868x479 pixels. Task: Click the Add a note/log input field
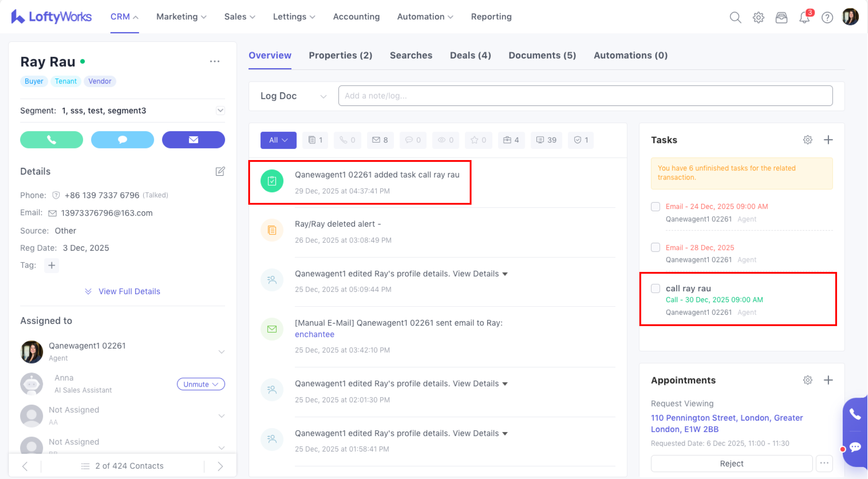(585, 96)
